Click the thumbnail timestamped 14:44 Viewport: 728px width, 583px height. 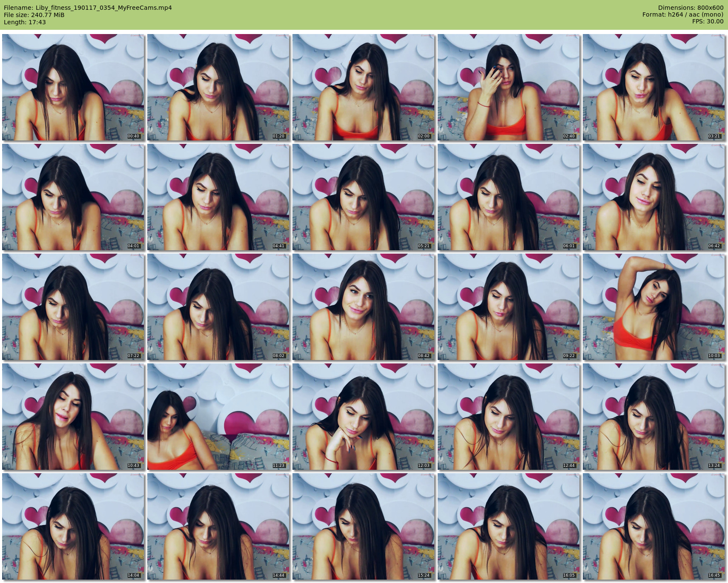(x=218, y=526)
